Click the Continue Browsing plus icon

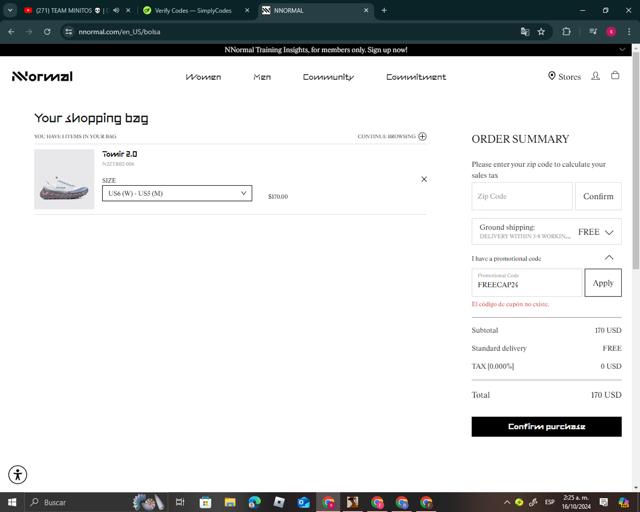pos(422,136)
